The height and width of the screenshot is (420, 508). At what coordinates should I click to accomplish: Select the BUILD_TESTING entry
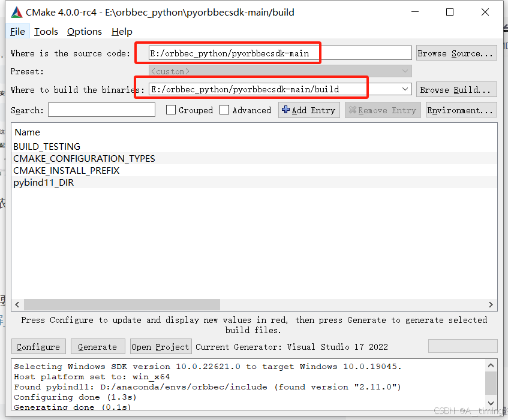pyautogui.click(x=254, y=147)
